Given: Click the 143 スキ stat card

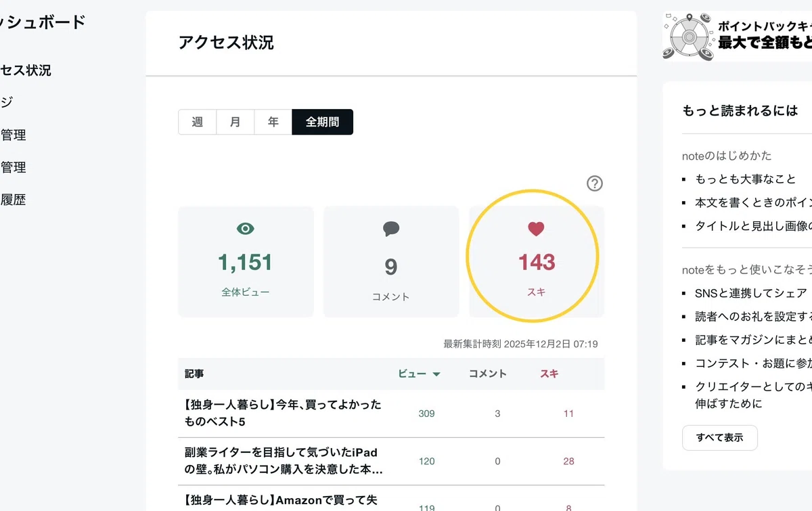Looking at the screenshot, I should click(536, 262).
